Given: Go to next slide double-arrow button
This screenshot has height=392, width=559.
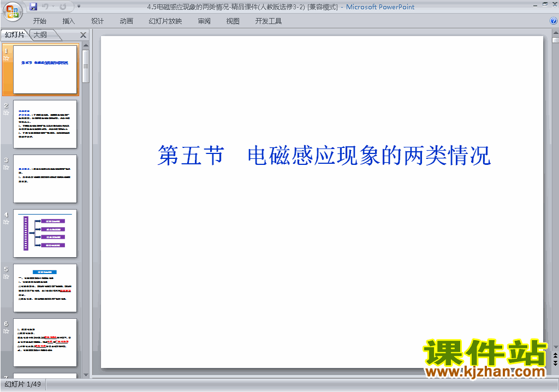Looking at the screenshot, I should [555, 363].
